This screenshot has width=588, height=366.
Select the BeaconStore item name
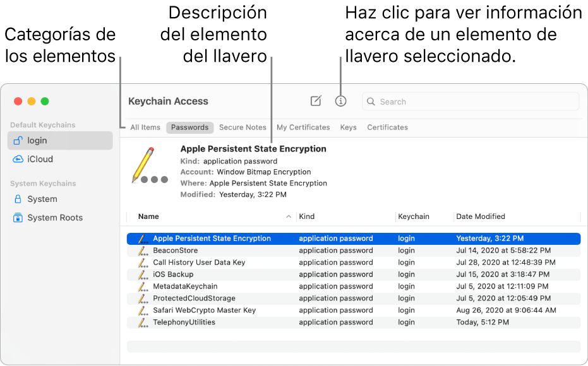coord(176,251)
